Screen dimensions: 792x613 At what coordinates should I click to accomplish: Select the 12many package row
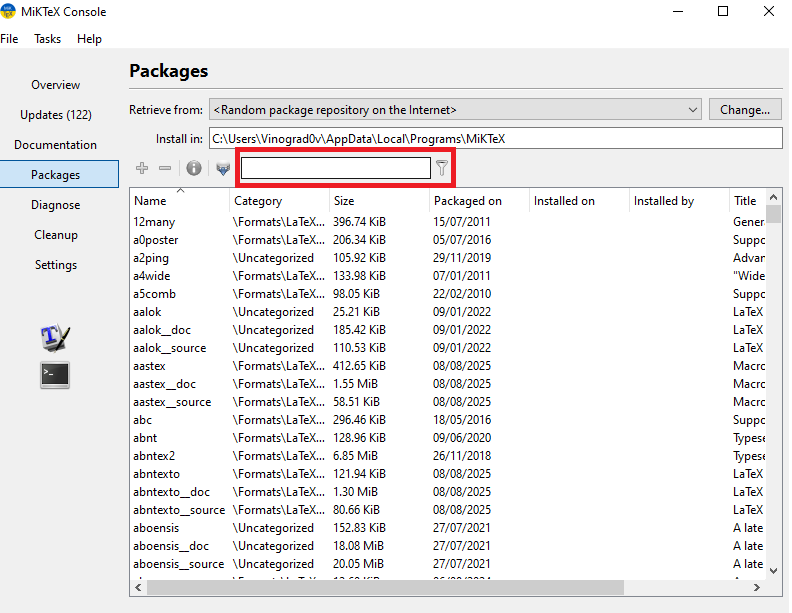point(448,222)
